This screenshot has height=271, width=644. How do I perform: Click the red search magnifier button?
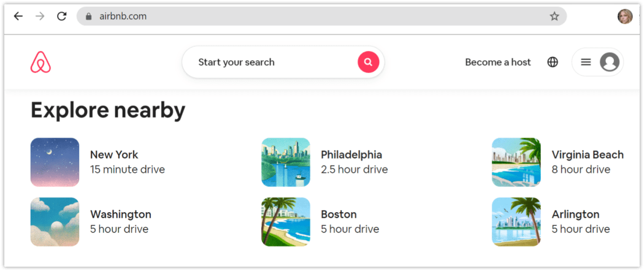click(x=369, y=62)
